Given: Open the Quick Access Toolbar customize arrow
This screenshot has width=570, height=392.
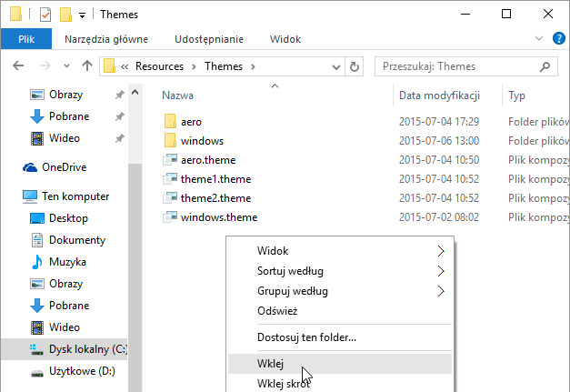Looking at the screenshot, I should coord(83,15).
